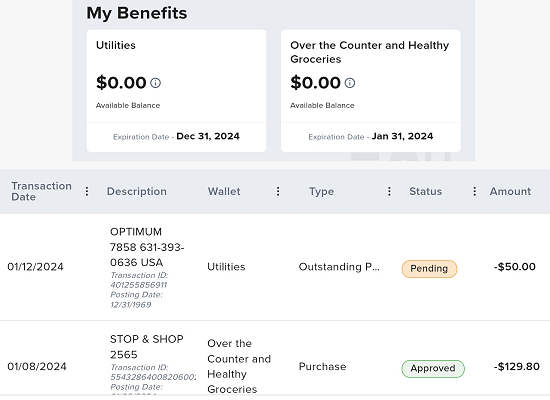The height and width of the screenshot is (400, 550).
Task: Open the STOP & SHOP 2565 transaction row
Action: [275, 360]
